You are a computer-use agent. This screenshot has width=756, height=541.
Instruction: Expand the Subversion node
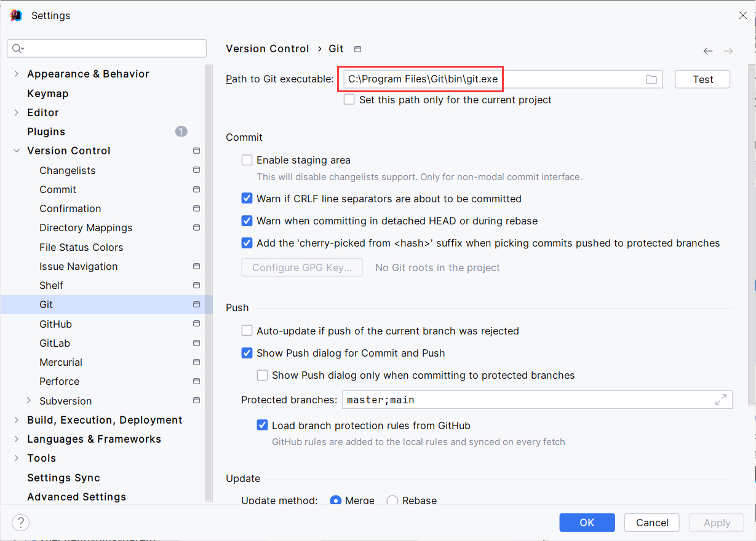[x=29, y=400]
